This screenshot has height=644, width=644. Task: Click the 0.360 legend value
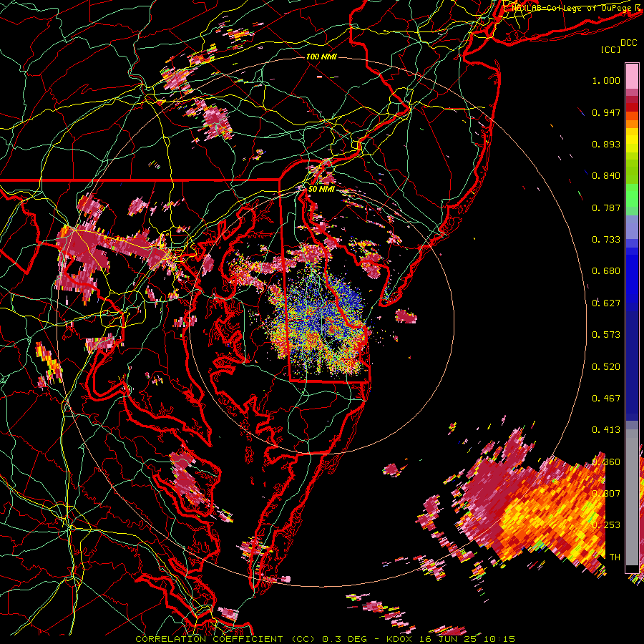(606, 462)
